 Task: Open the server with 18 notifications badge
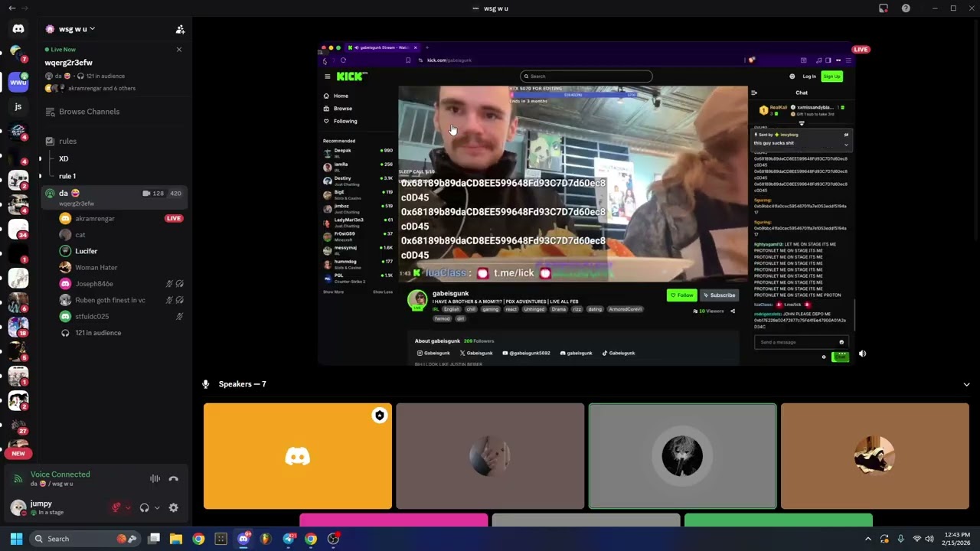coord(18,327)
